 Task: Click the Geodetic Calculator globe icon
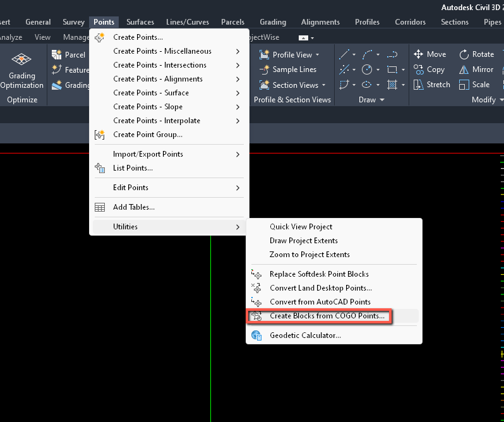pos(256,335)
